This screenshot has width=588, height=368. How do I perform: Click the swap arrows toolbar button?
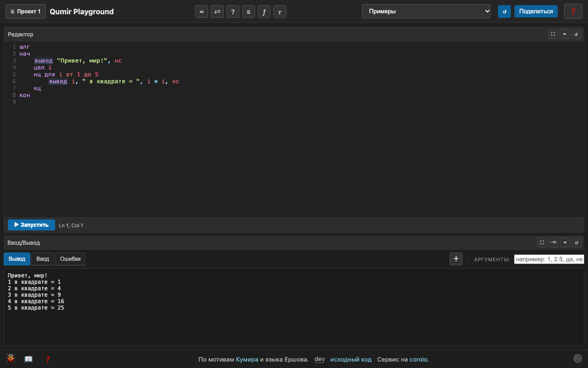(217, 11)
